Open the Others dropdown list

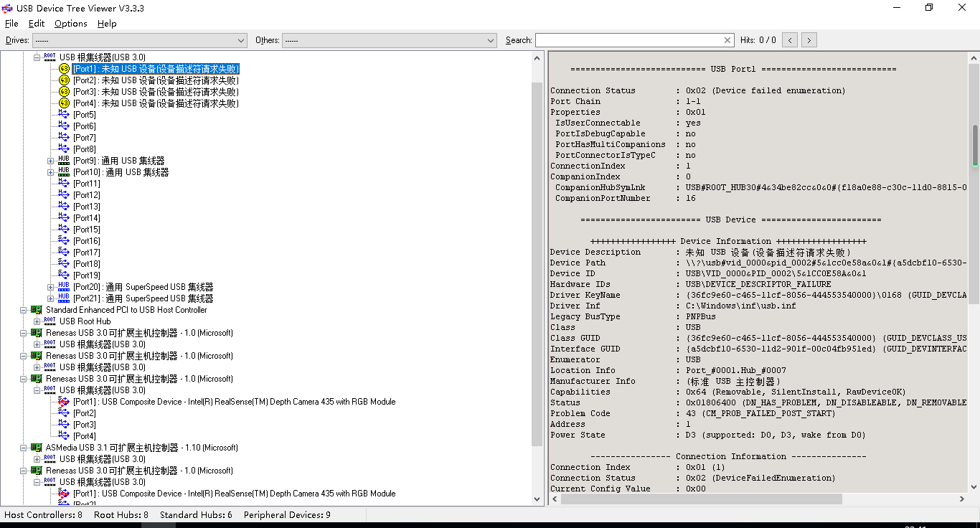click(x=390, y=40)
